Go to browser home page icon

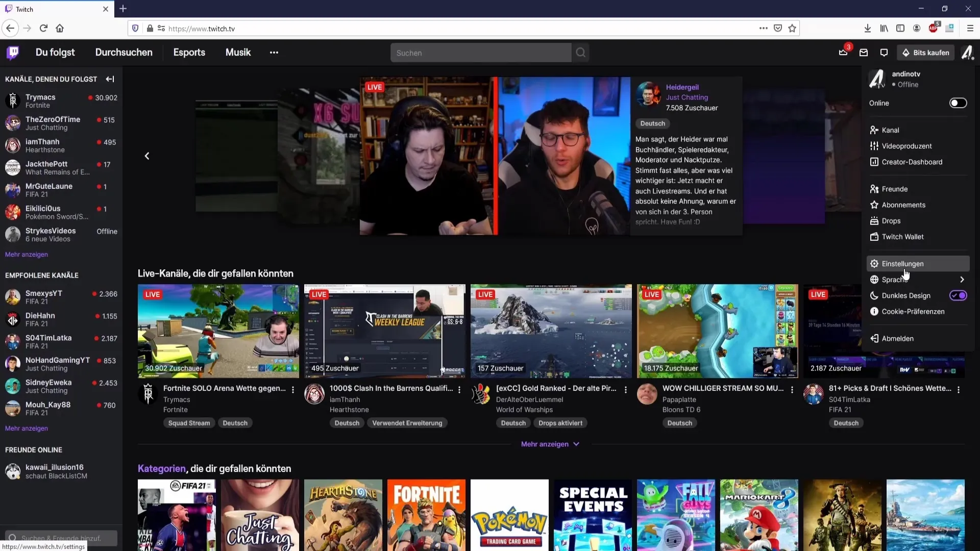coord(60,29)
